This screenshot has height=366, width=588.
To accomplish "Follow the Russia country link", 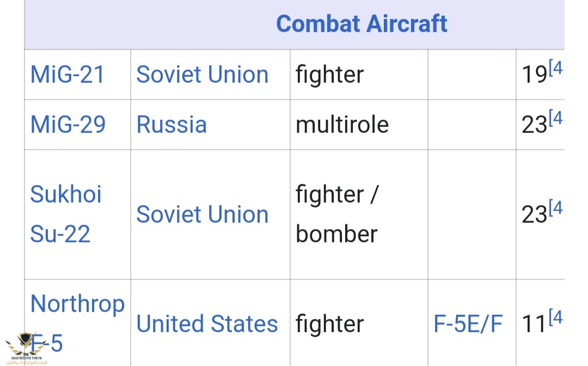I will (x=171, y=125).
